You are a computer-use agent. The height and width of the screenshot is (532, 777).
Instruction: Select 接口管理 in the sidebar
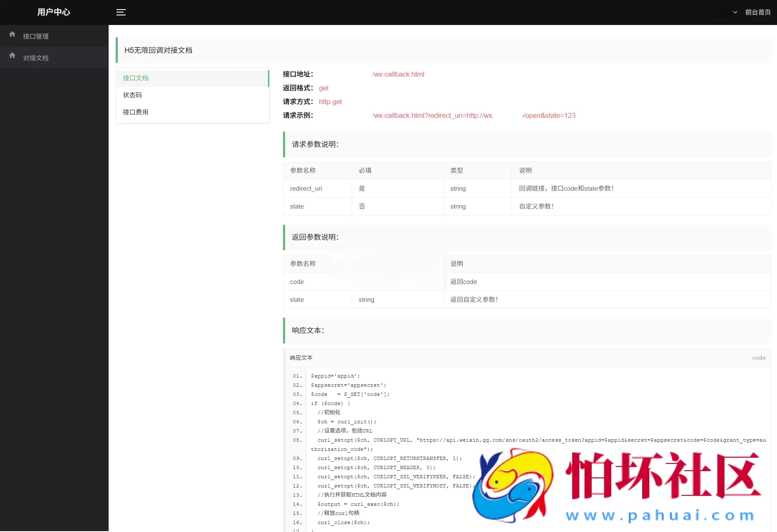(x=35, y=36)
